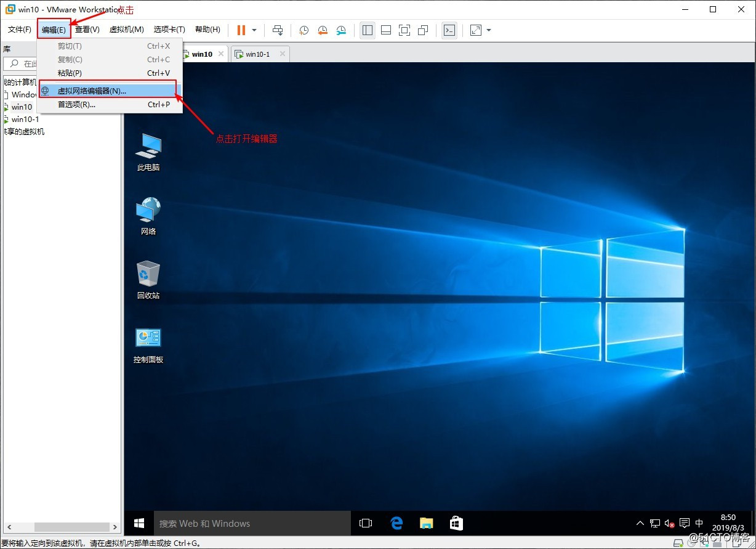Select win10 in the library tree
Viewport: 756px width, 549px height.
[22, 107]
